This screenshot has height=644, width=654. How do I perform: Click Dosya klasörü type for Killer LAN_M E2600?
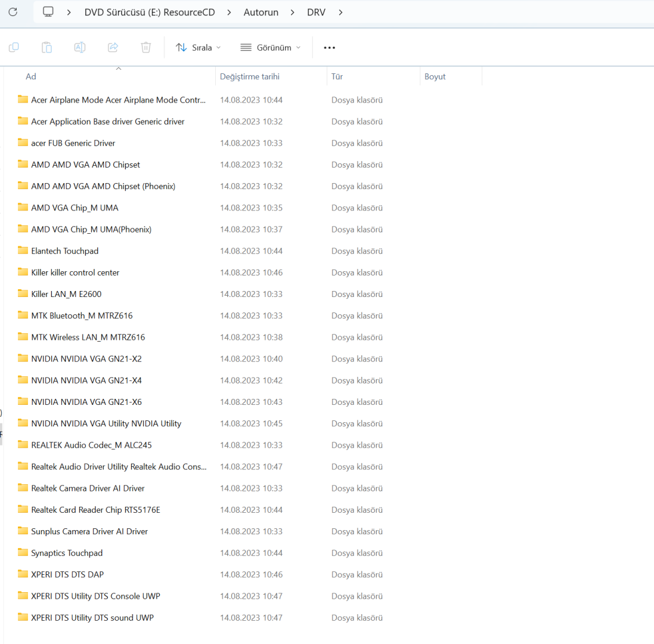(x=357, y=294)
